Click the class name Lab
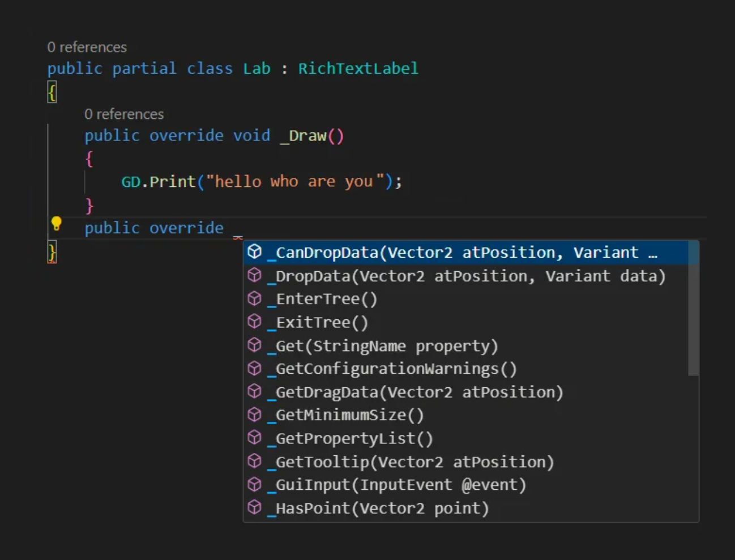The height and width of the screenshot is (560, 735). pos(257,69)
